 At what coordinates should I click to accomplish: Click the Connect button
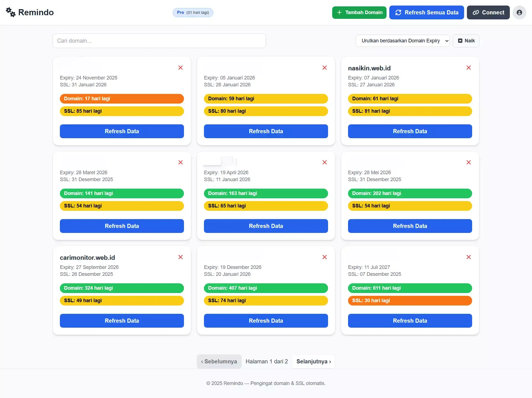pyautogui.click(x=488, y=12)
